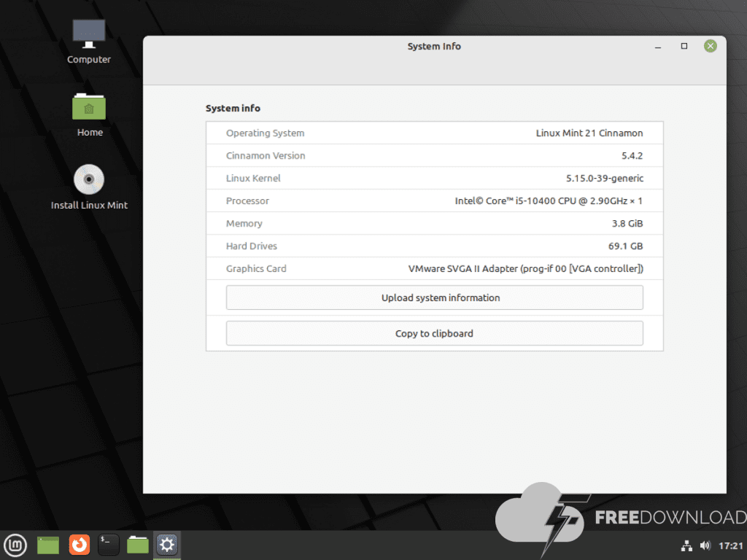This screenshot has width=747, height=560.
Task: Click the Show Desktop panel icon
Action: coord(48,544)
